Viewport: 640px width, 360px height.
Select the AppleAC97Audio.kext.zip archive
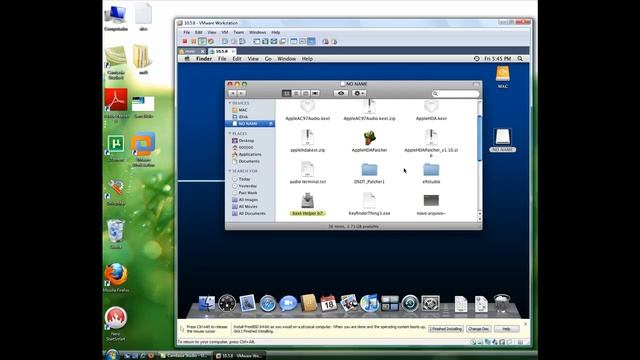pos(369,107)
